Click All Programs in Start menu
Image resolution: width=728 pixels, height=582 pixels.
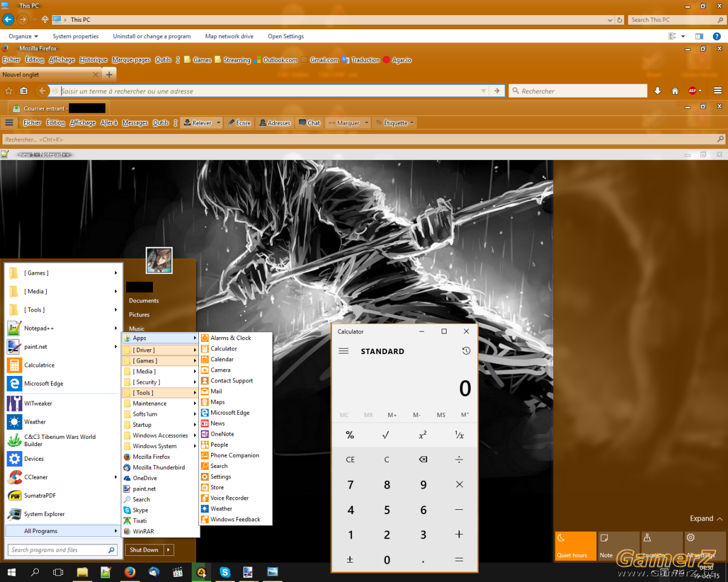click(x=62, y=531)
